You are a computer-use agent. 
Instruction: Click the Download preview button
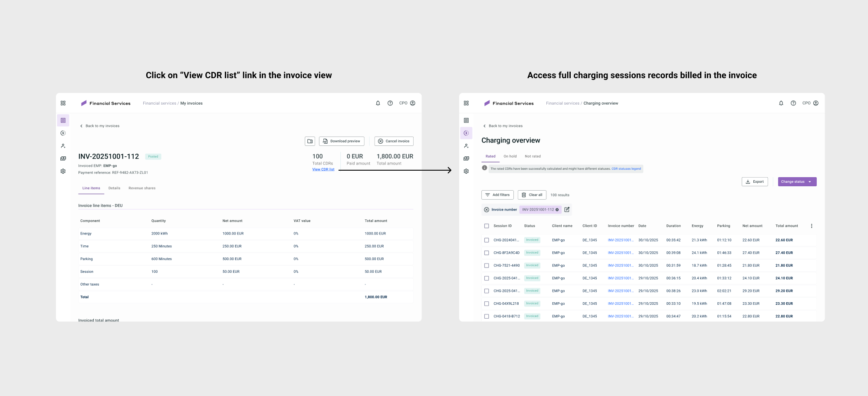click(342, 141)
